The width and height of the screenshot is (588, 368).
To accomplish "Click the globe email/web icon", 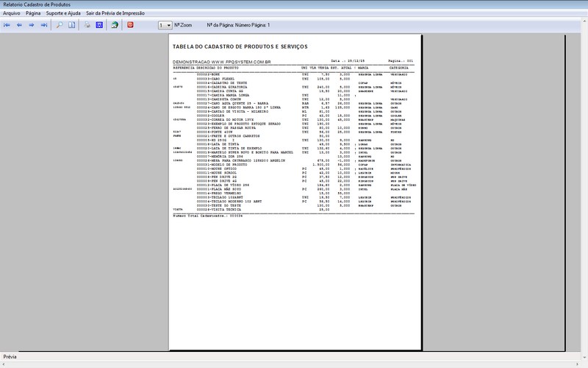I will point(115,25).
